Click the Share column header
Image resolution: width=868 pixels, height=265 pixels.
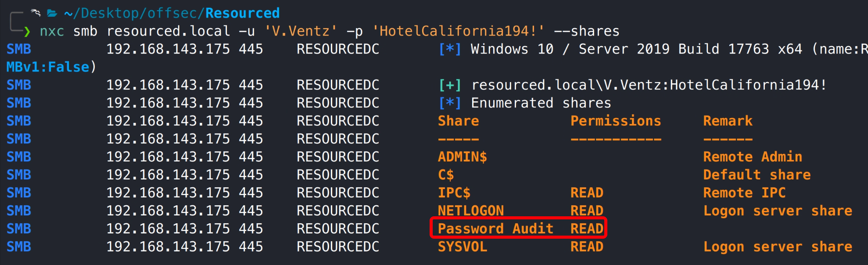click(458, 121)
